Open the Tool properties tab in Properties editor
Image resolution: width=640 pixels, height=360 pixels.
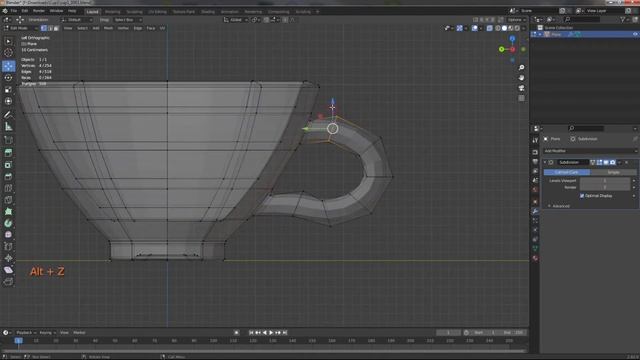click(535, 140)
